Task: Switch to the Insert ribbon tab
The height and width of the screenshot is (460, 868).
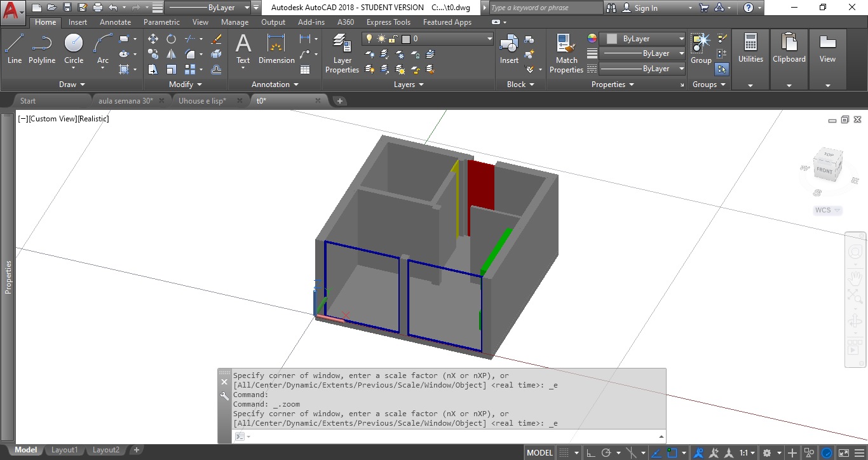Action: click(78, 22)
